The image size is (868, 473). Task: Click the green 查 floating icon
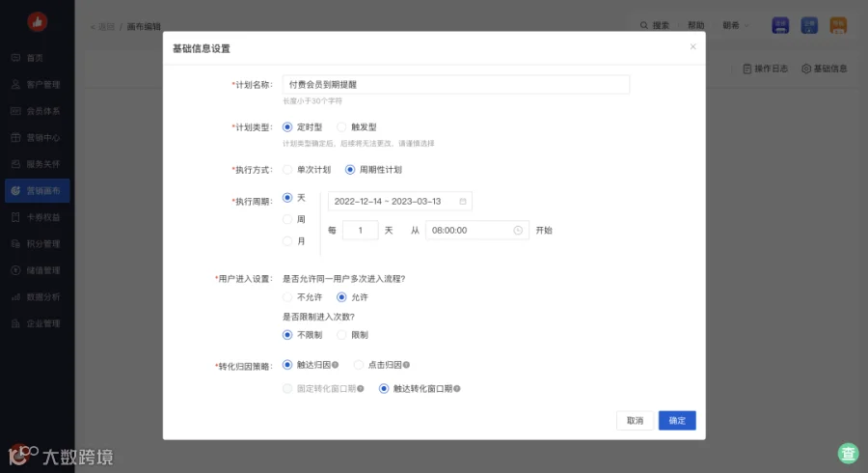(848, 453)
